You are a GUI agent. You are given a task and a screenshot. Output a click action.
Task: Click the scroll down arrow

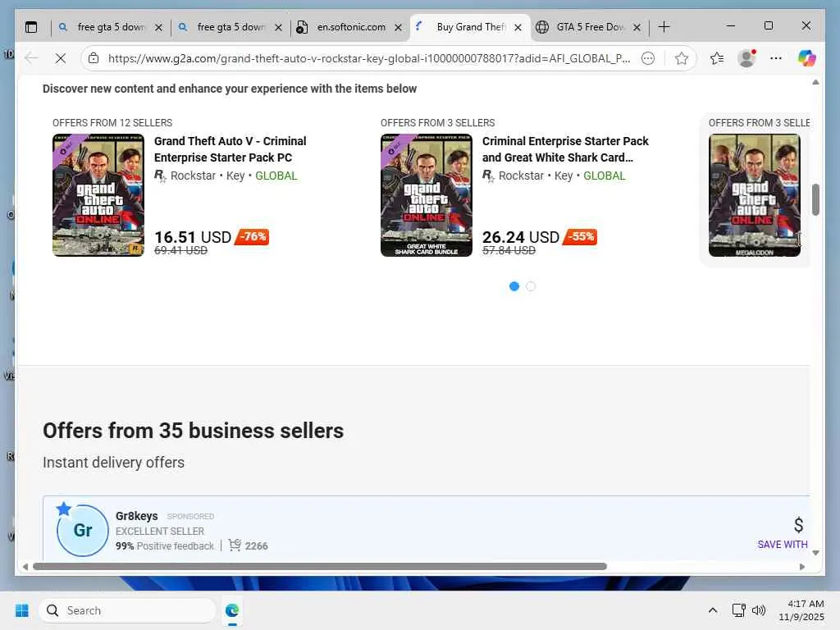pyautogui.click(x=815, y=553)
